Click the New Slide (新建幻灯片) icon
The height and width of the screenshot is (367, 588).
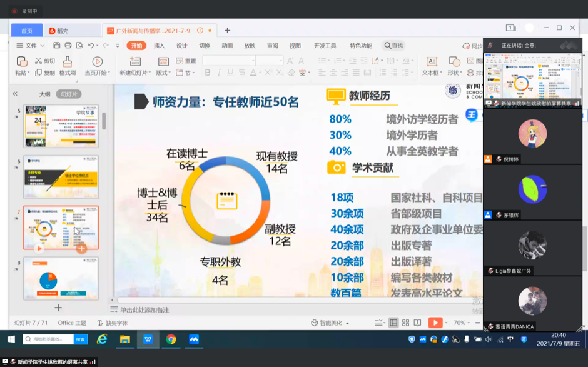[134, 61]
